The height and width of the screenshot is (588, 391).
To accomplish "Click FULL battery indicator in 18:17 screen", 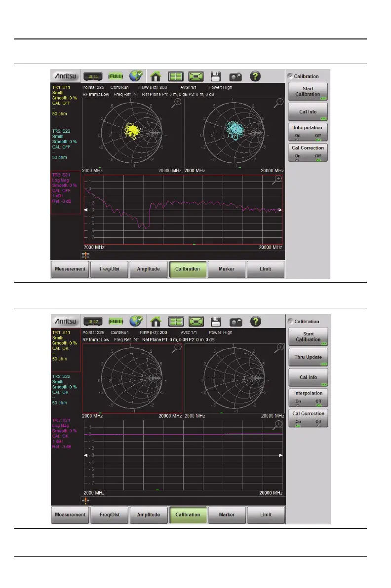I will tap(116, 322).
